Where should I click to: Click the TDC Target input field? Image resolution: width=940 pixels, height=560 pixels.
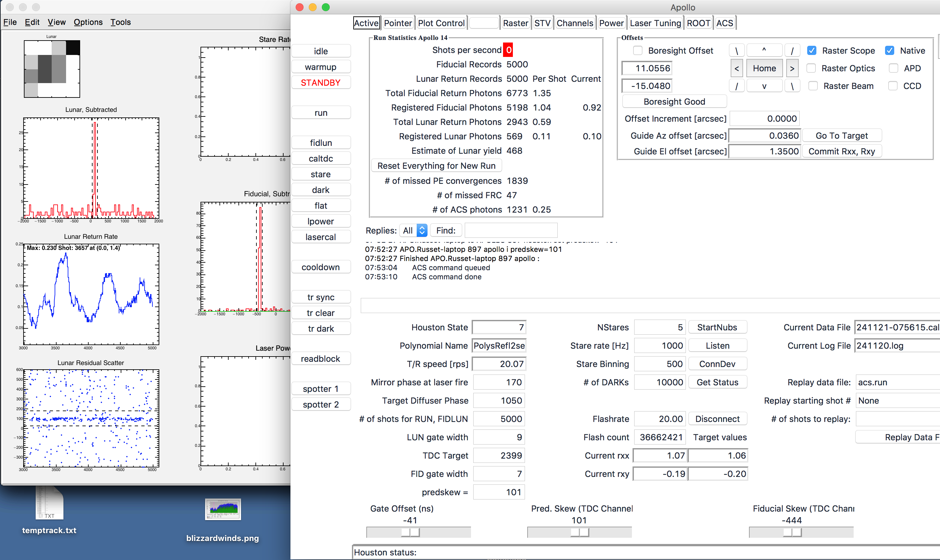(x=499, y=455)
